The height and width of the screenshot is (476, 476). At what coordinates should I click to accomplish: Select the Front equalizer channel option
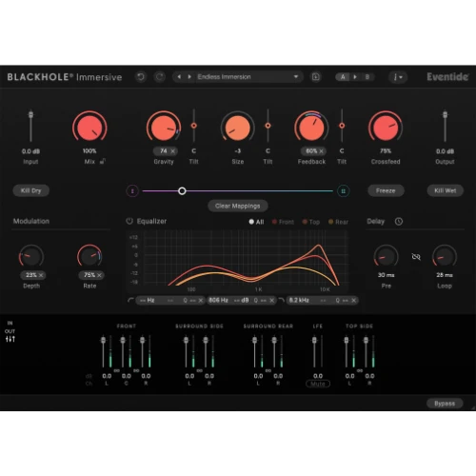[283, 222]
